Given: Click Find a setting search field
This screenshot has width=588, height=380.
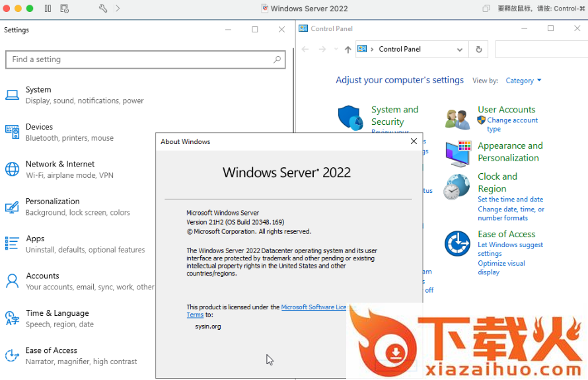Looking at the screenshot, I should coord(145,59).
